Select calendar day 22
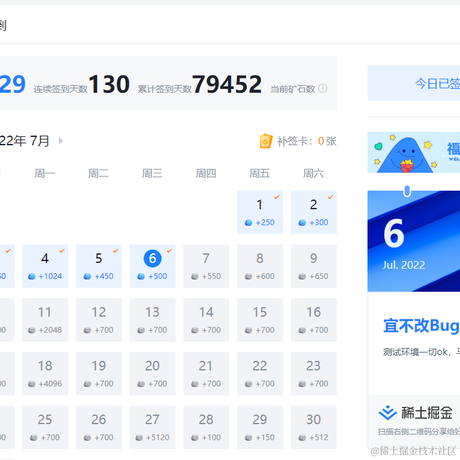 point(260,374)
